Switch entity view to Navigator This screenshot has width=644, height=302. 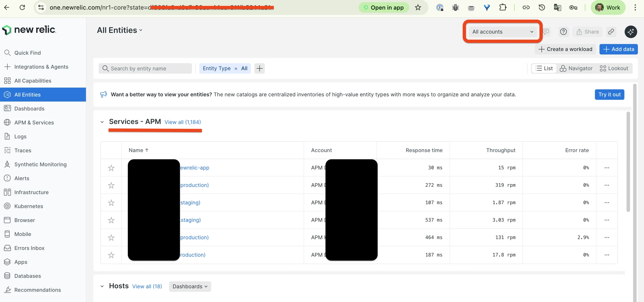[x=576, y=68]
